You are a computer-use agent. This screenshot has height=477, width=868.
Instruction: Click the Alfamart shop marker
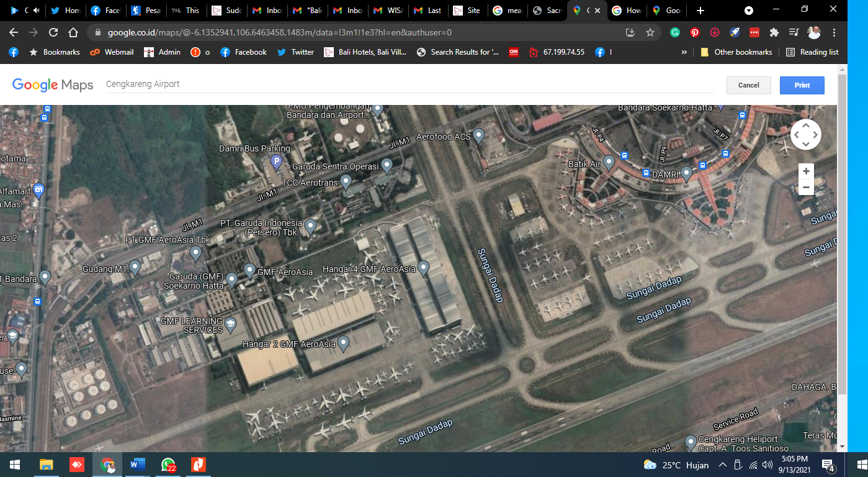click(38, 190)
